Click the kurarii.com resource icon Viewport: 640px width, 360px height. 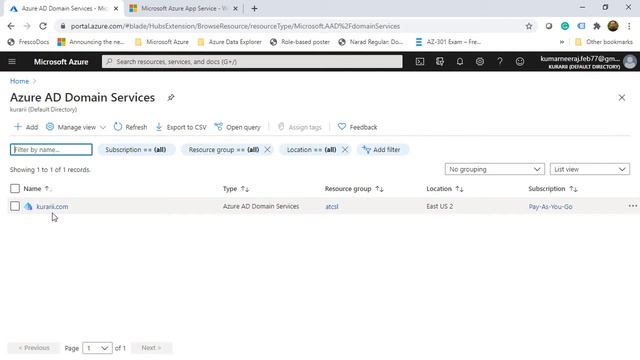(28, 206)
